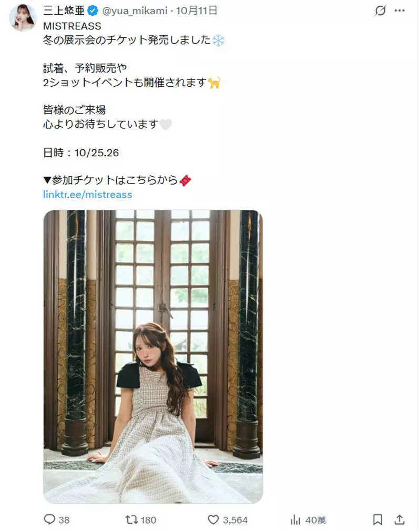Open linktr.ee/mistreass link

pos(87,195)
